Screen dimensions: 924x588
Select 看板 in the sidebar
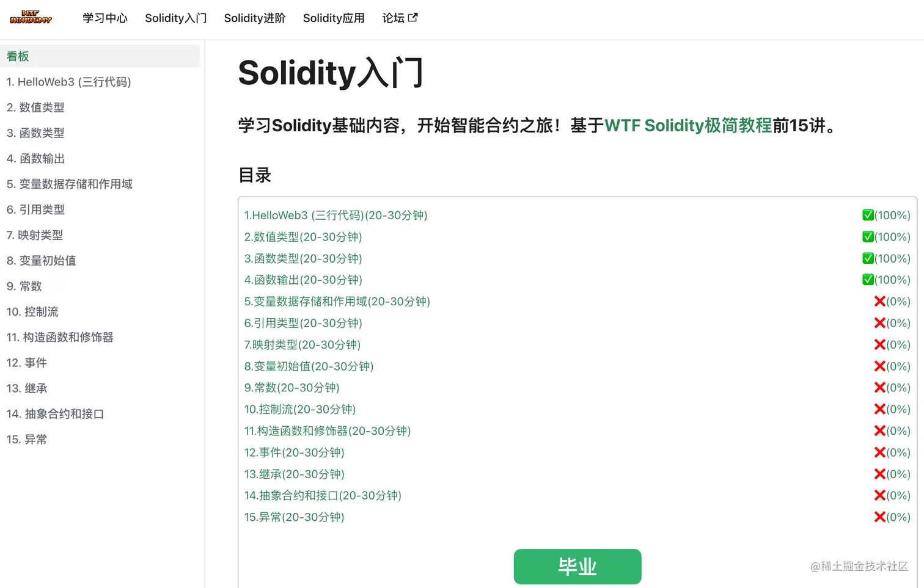(18, 56)
